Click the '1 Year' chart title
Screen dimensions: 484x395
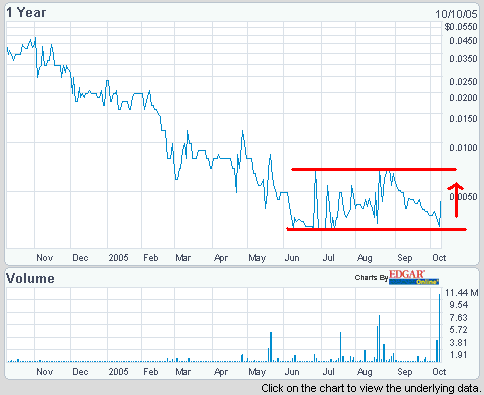pos(26,13)
